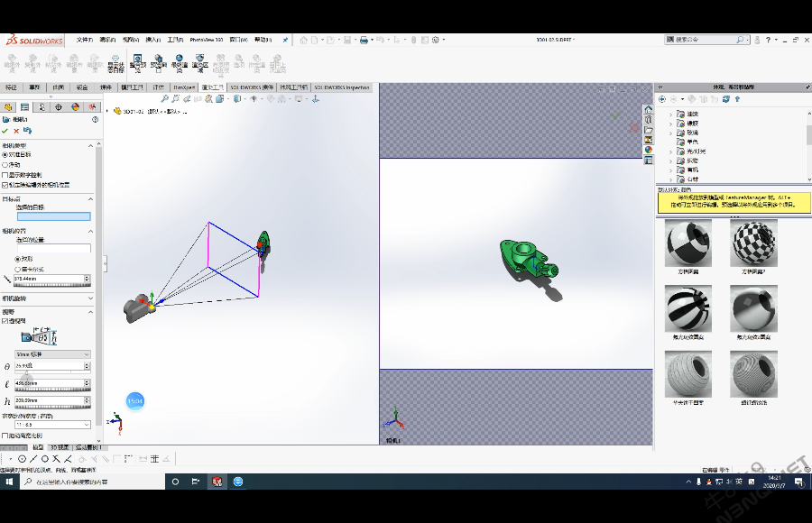Pin the appearances task pane
The image size is (812, 523).
point(807,87)
